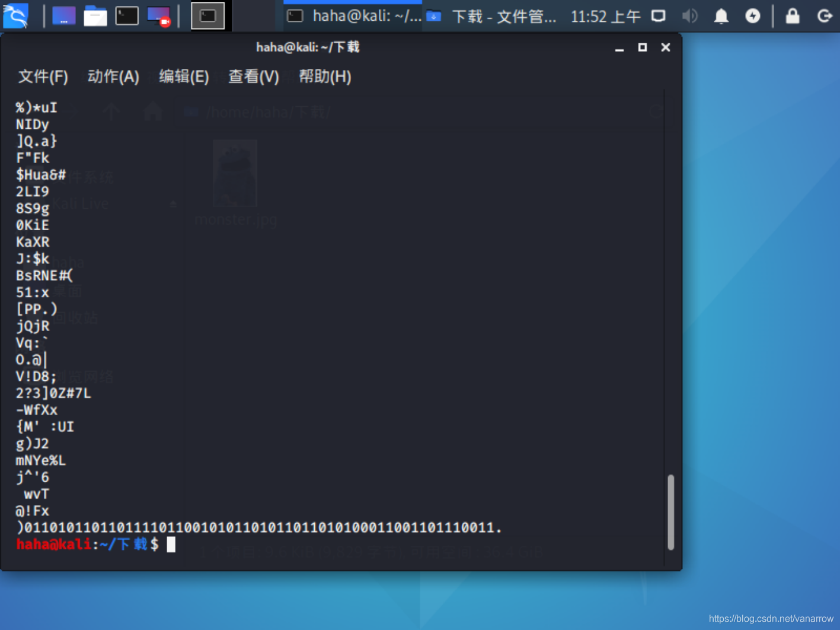
Task: Click output line 'NIDy'
Action: [x=33, y=125]
